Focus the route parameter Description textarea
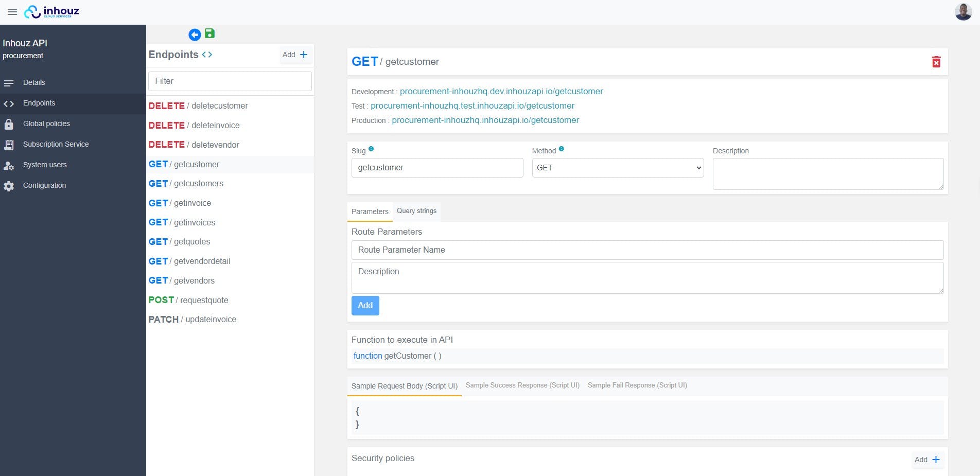Screen dimensions: 980x476 pyautogui.click(x=647, y=278)
